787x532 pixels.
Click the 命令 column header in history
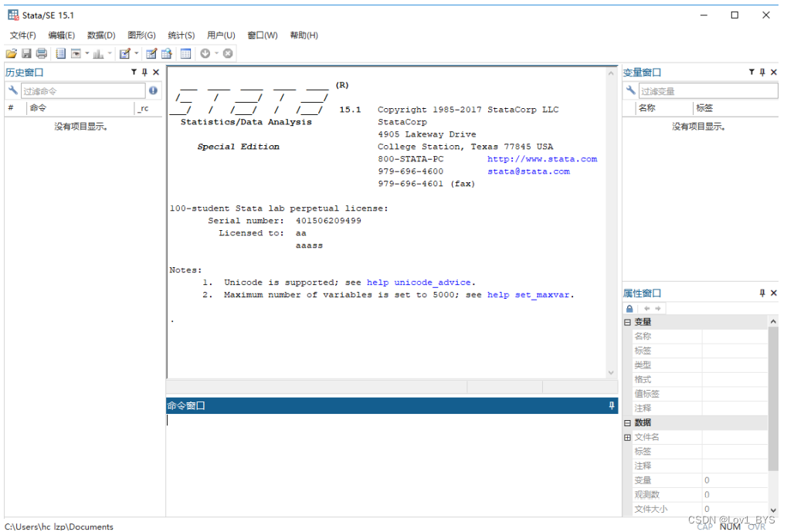point(80,108)
